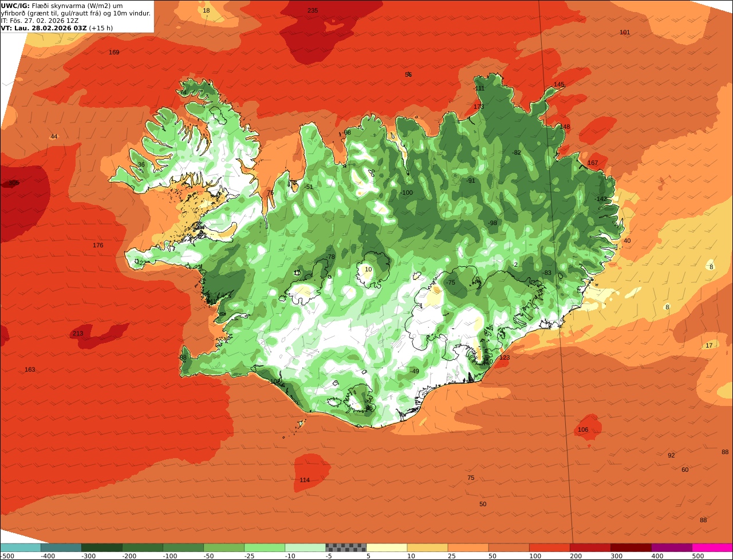Click the value 101 on the map
The image size is (733, 560).
pyautogui.click(x=625, y=32)
